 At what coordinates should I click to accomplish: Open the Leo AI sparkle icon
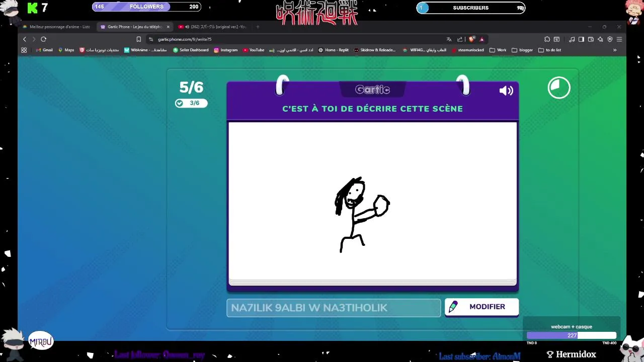[x=600, y=39]
